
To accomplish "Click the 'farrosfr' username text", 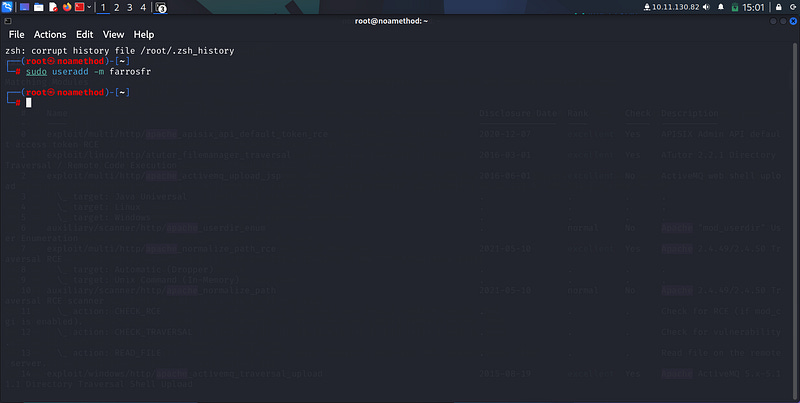I will pyautogui.click(x=130, y=72).
